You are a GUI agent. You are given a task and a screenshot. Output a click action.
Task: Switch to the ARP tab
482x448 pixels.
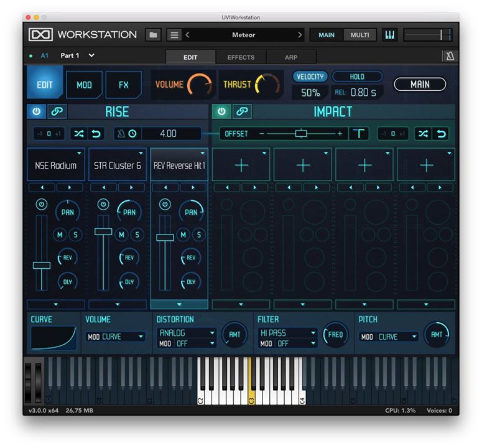coord(291,57)
